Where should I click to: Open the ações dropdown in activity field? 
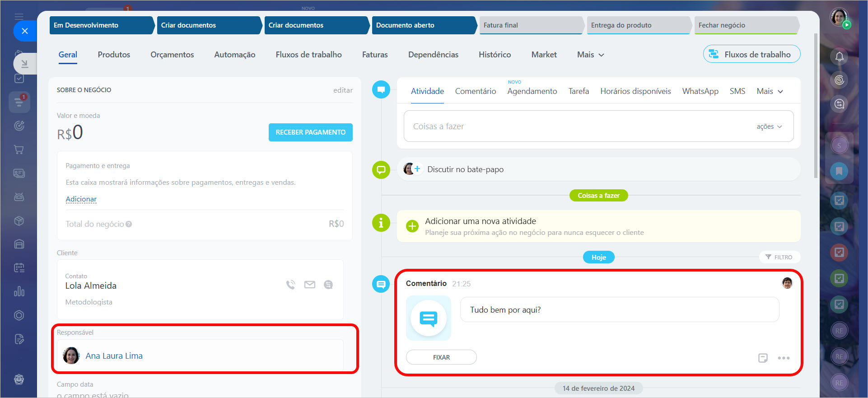point(769,126)
